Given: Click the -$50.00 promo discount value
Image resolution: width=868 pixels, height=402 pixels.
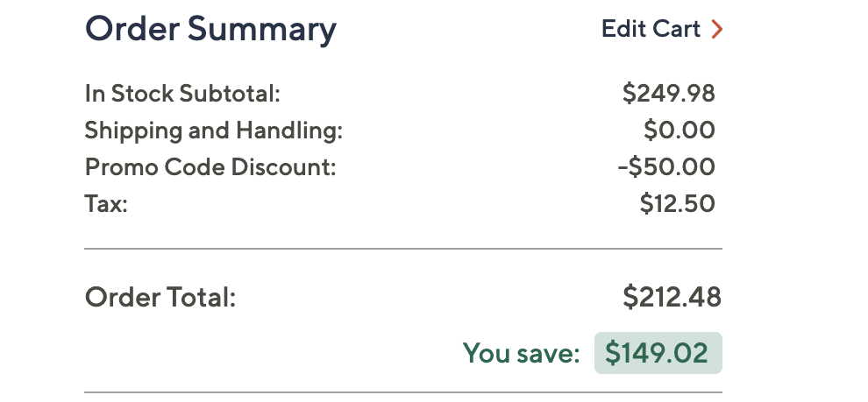Looking at the screenshot, I should pos(665,167).
